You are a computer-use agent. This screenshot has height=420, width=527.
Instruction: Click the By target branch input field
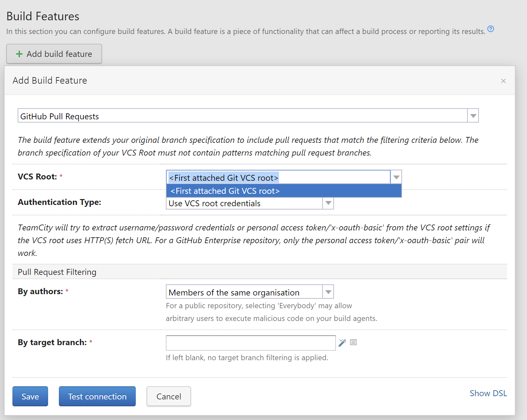[251, 343]
